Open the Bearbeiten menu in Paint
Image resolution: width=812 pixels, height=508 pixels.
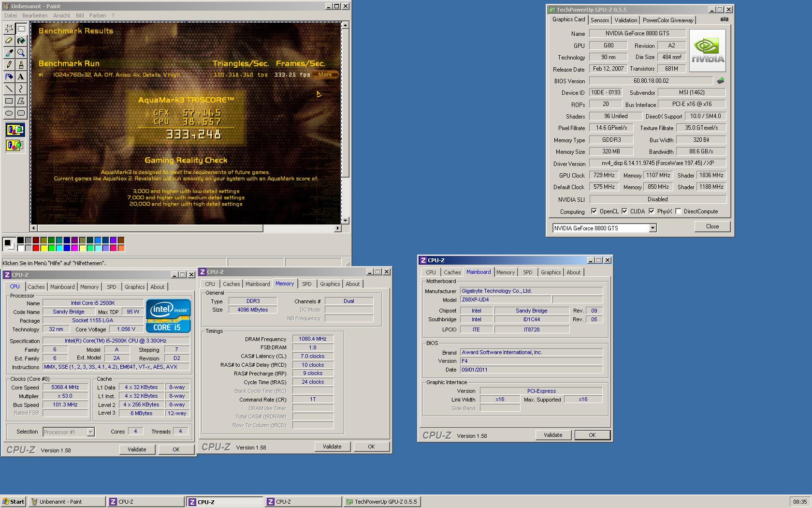click(x=35, y=15)
